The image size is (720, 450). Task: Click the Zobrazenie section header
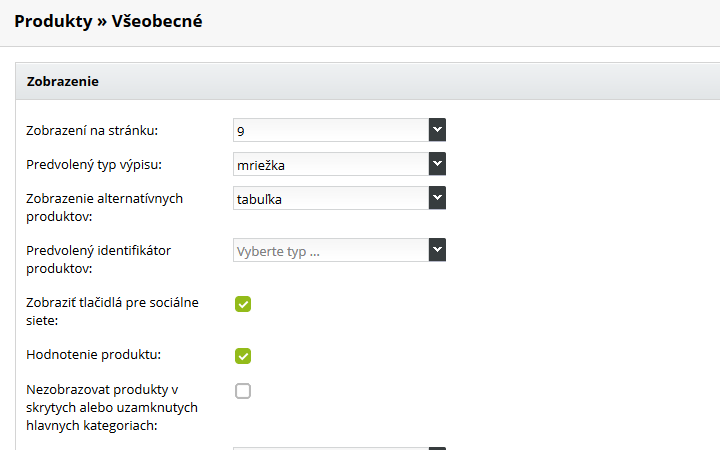point(367,82)
